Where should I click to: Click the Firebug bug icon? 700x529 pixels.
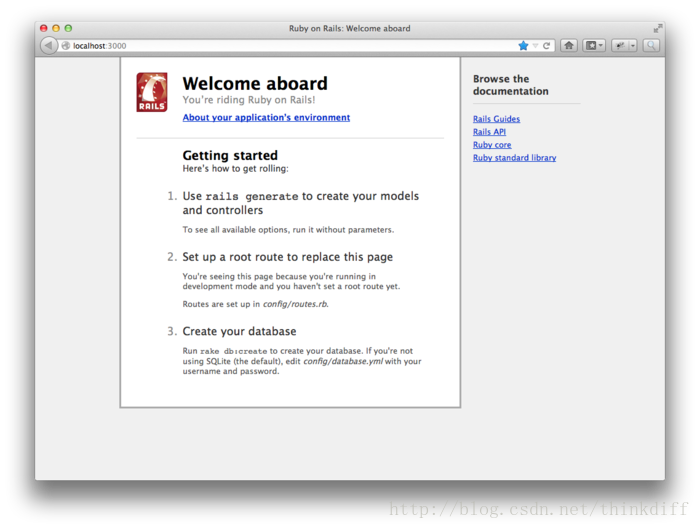[620, 46]
